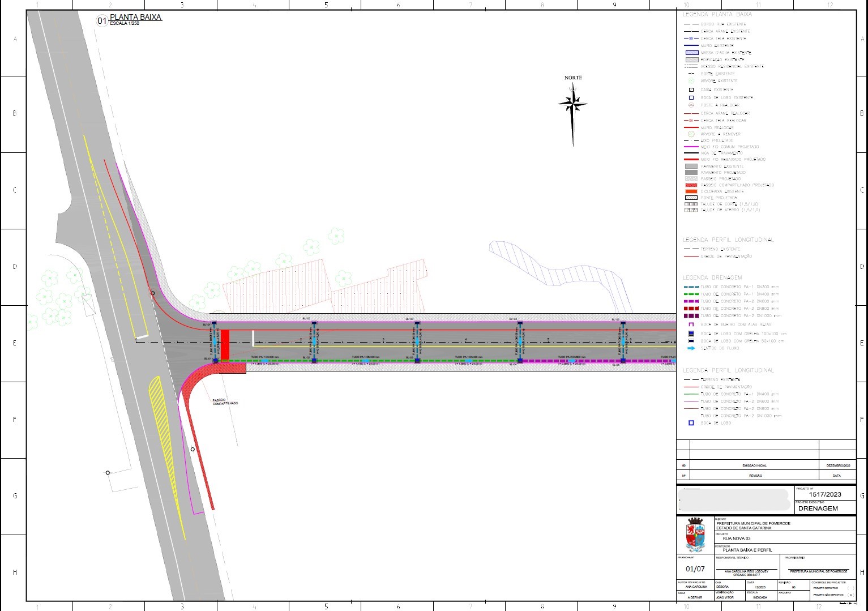
Task: Click the 'Massa d'água existente' blue hatch swatch
Action: [x=691, y=53]
